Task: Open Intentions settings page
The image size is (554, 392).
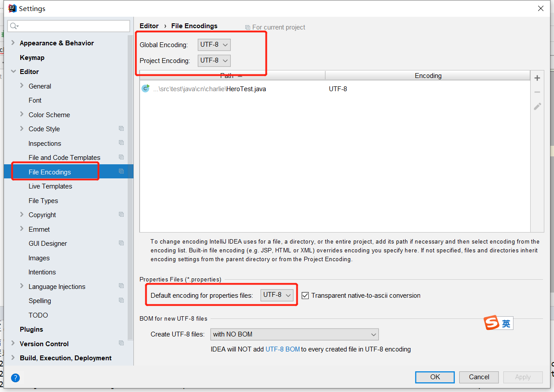Action: point(42,272)
